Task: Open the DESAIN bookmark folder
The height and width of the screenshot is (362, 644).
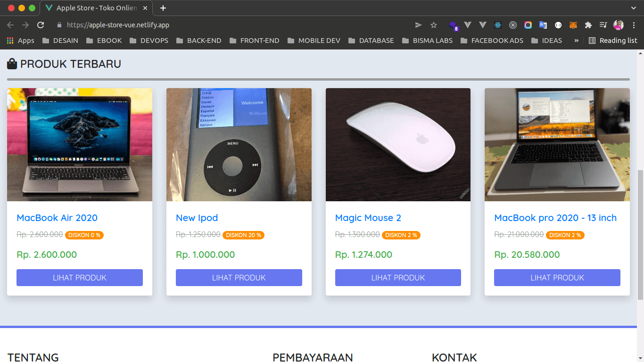Action: 60,41
